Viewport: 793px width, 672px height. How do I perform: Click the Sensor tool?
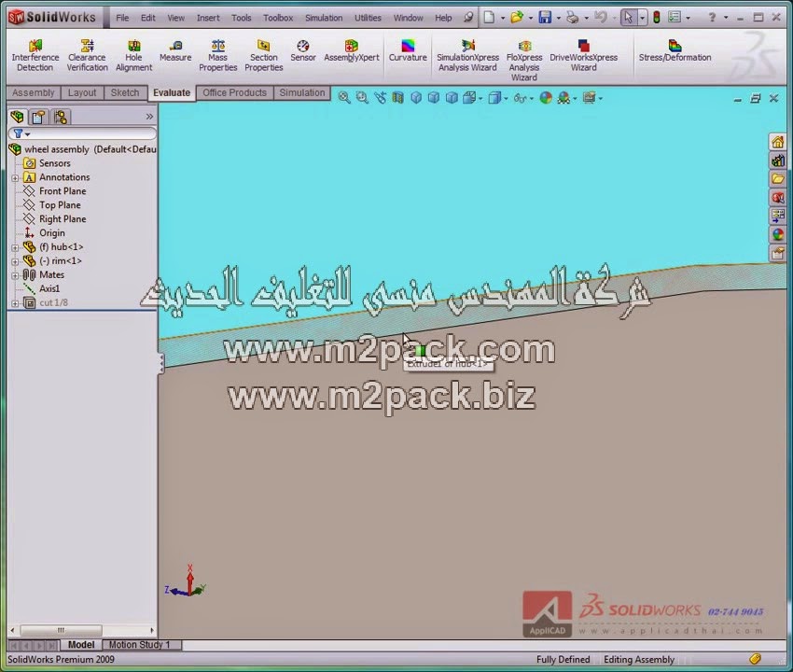(303, 51)
